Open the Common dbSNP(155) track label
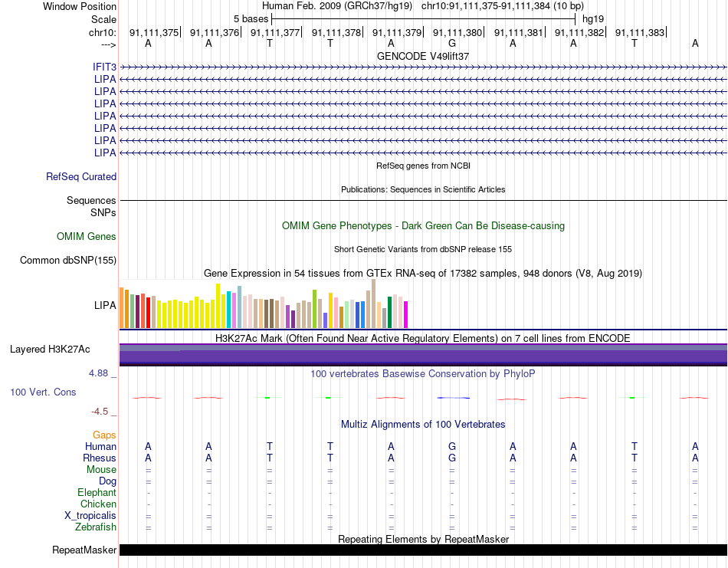This screenshot has height=568, width=728. pyautogui.click(x=68, y=260)
